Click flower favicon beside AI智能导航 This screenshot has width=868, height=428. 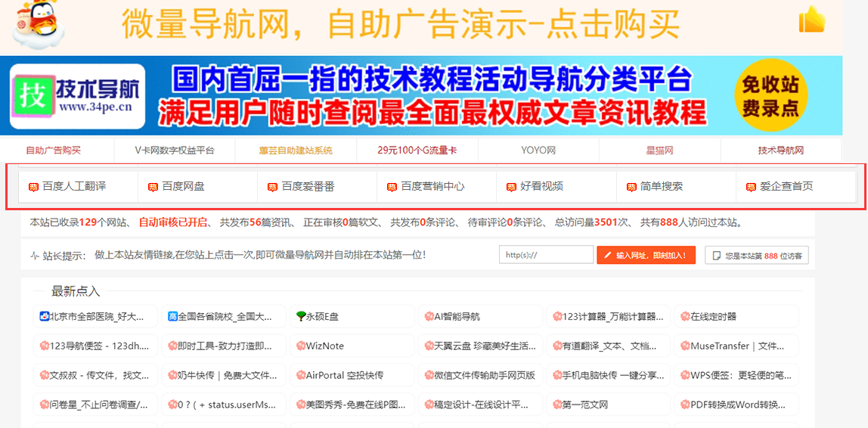tap(429, 317)
